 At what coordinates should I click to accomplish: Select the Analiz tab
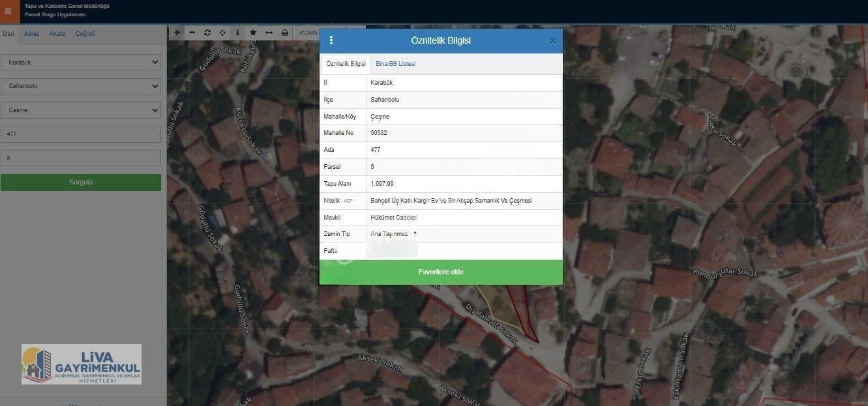click(x=57, y=34)
